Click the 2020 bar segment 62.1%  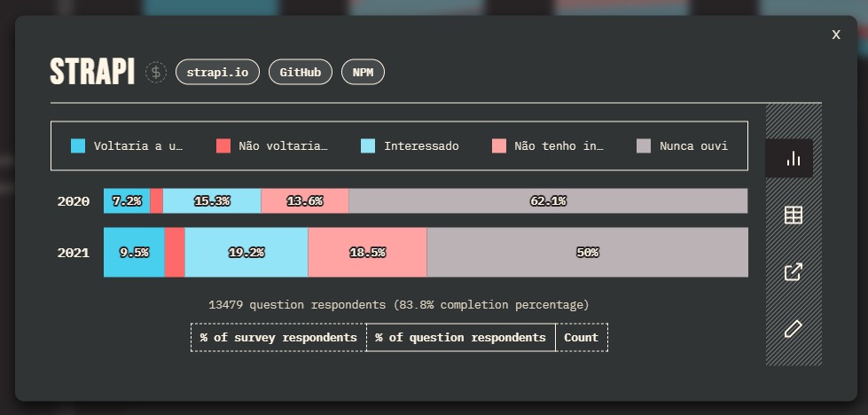[548, 201]
